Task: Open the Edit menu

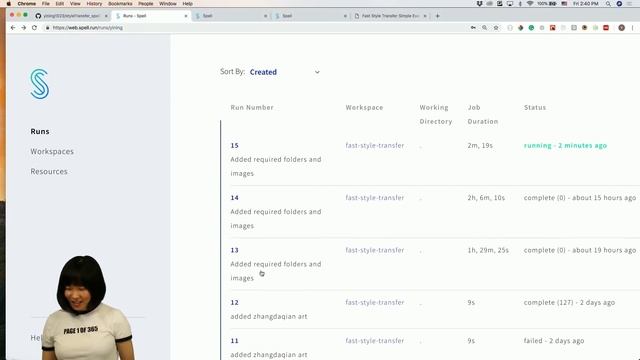Action: (60, 4)
